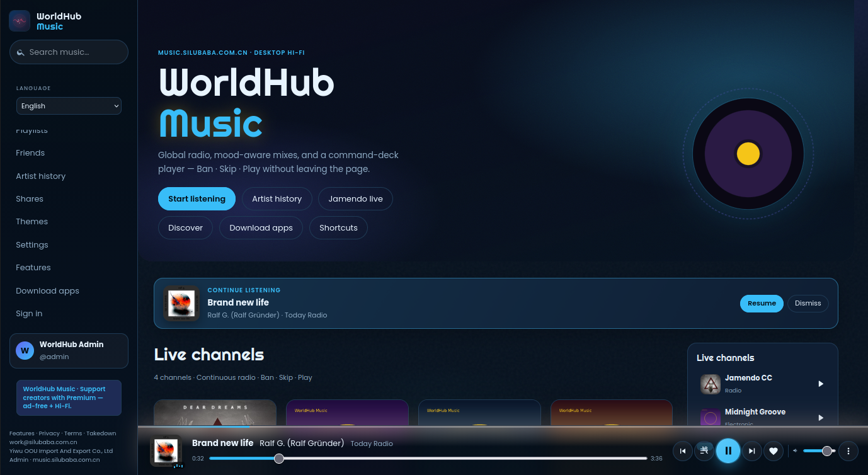Dismiss the continue listening banner
868x475 pixels.
click(x=808, y=303)
